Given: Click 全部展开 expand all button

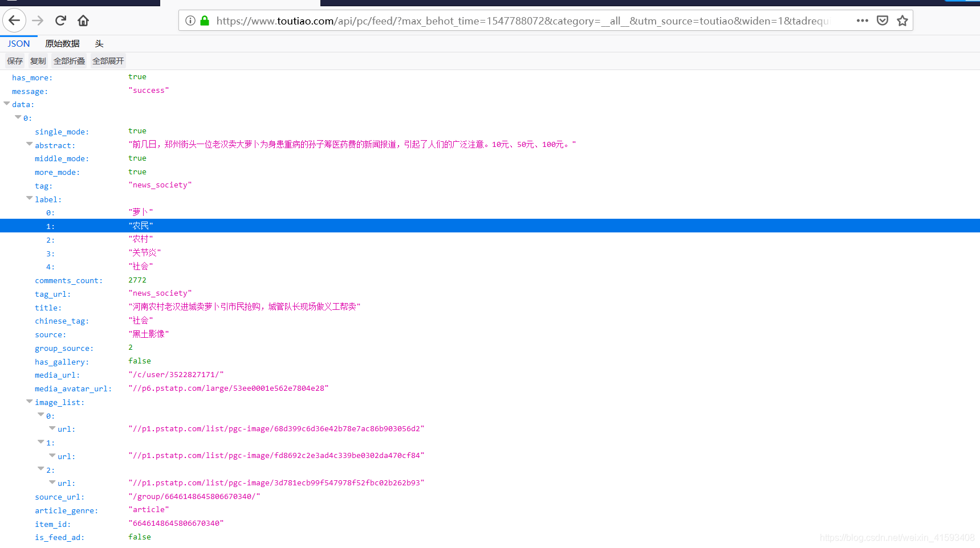Looking at the screenshot, I should (108, 61).
